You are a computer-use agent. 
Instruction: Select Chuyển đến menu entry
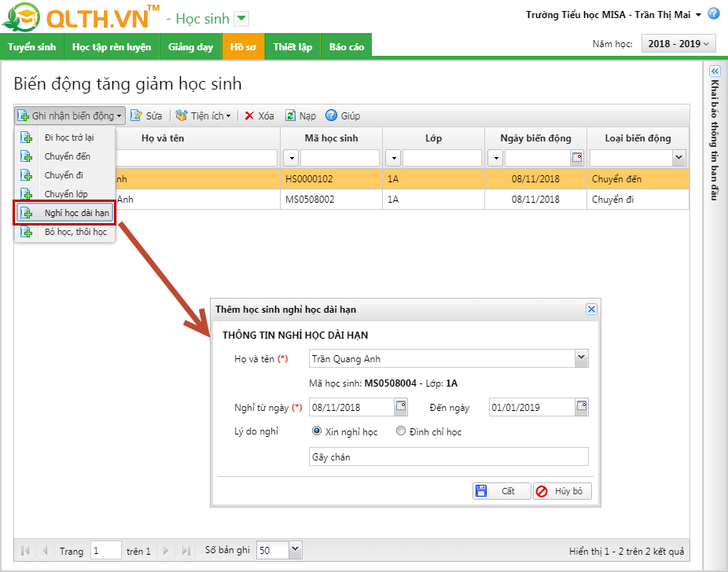point(65,156)
